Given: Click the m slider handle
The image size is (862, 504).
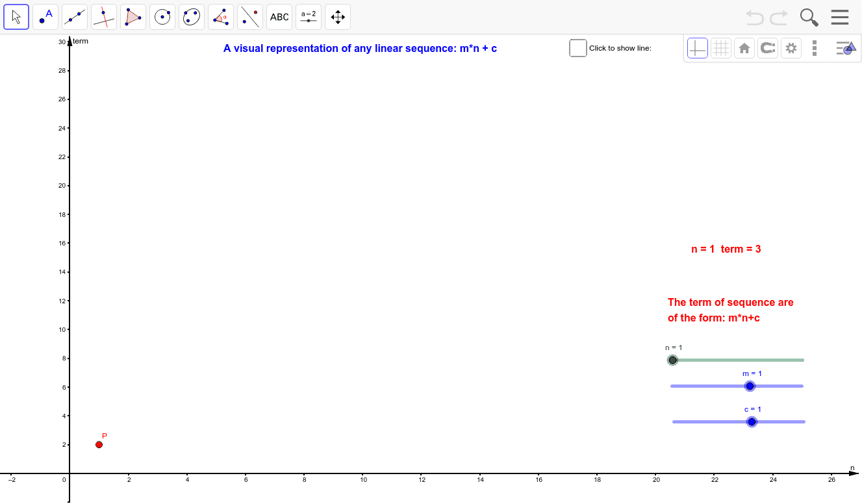Looking at the screenshot, I should [x=750, y=386].
